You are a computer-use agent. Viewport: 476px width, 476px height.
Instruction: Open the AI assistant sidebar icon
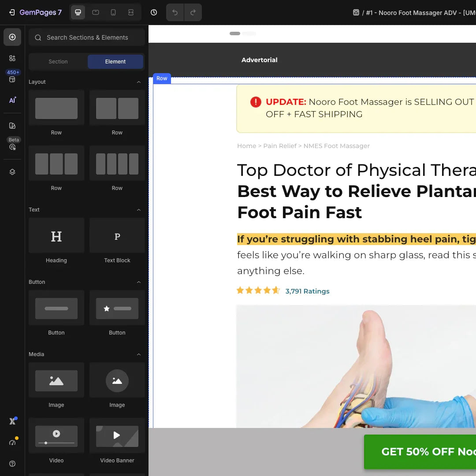[x=12, y=100]
